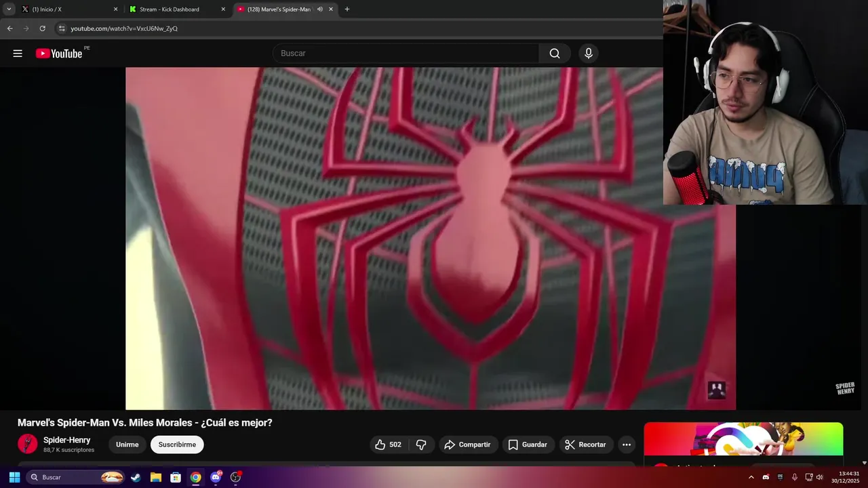The image size is (868, 488).
Task: Close the YouTube video tab
Action: click(x=331, y=9)
